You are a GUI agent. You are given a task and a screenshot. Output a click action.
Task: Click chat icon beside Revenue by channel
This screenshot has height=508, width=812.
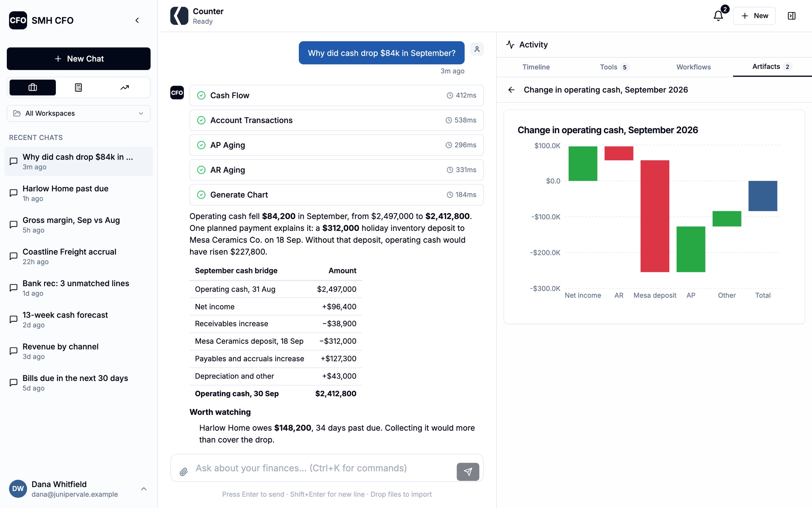pos(14,351)
